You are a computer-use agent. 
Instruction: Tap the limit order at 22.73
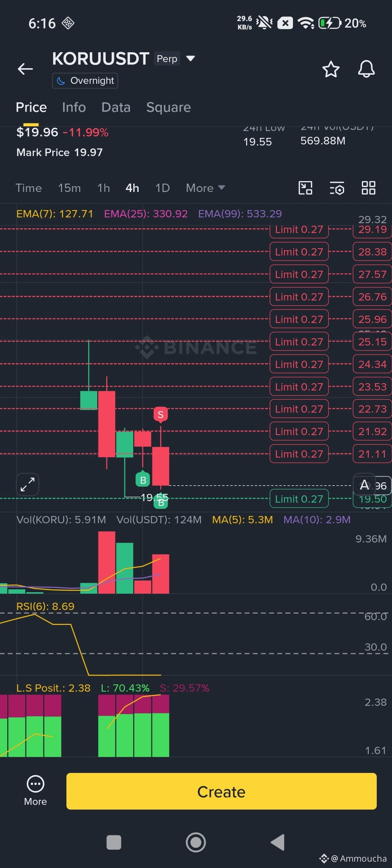(x=299, y=409)
